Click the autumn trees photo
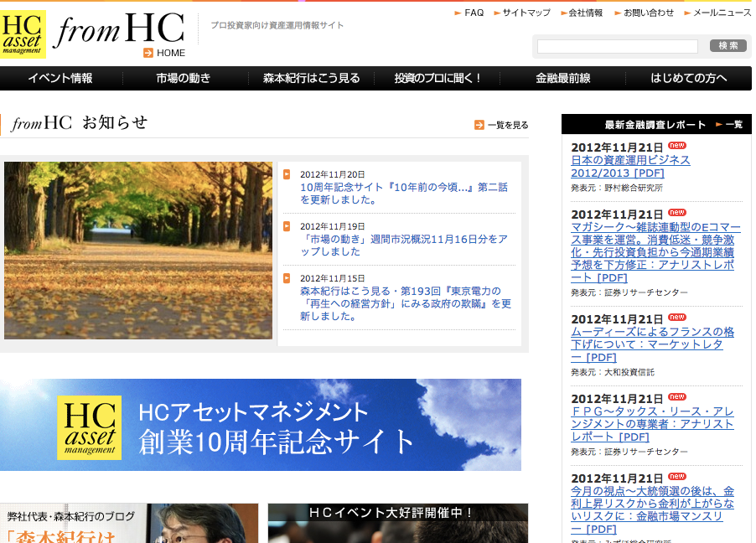Viewport: 756px width, 543px height. coord(139,251)
